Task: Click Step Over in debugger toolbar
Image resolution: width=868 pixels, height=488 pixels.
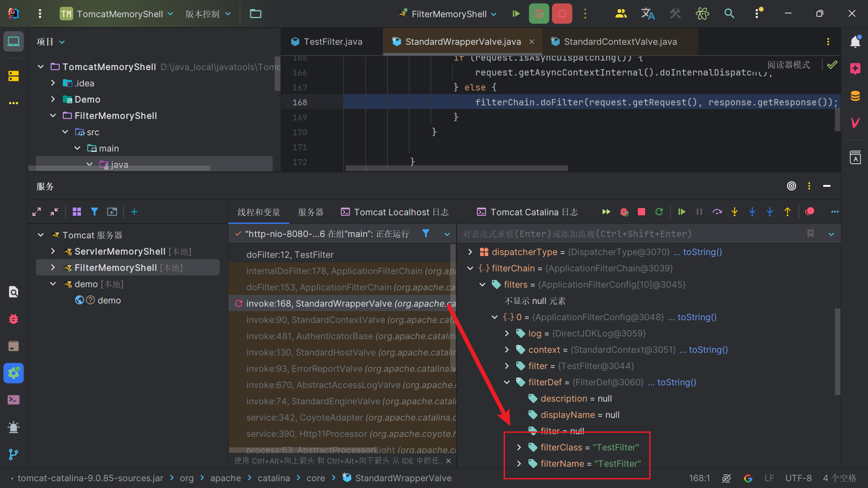Action: coord(717,212)
